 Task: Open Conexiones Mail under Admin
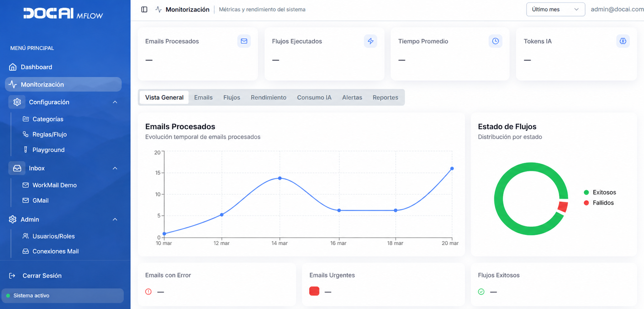point(56,251)
